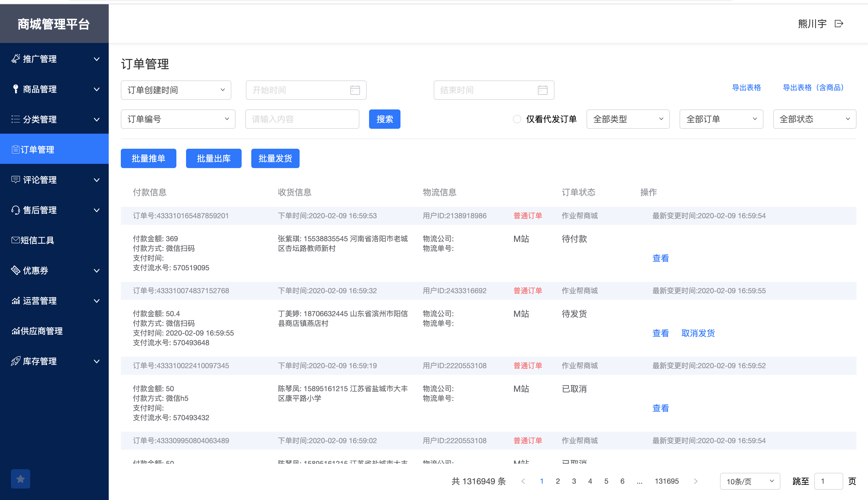Expand 商品管理 menu chevron
The width and height of the screenshot is (868, 500).
click(x=97, y=89)
